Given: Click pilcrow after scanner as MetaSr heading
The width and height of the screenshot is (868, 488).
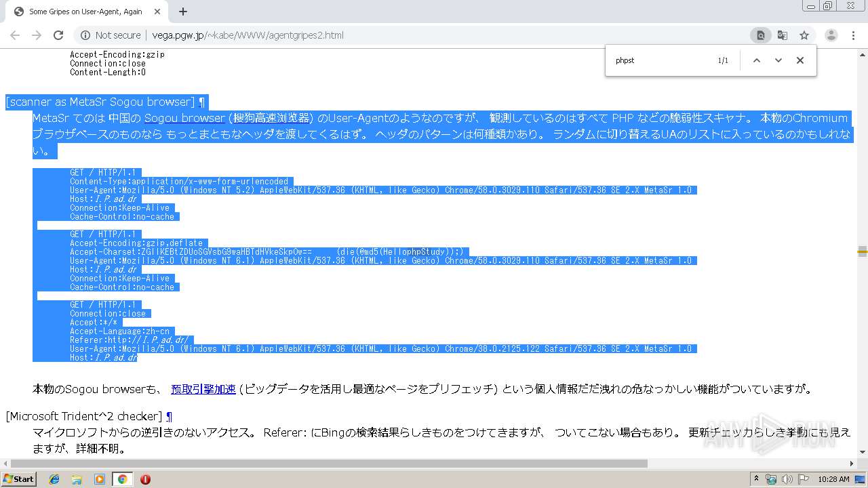Looking at the screenshot, I should pyautogui.click(x=201, y=102).
